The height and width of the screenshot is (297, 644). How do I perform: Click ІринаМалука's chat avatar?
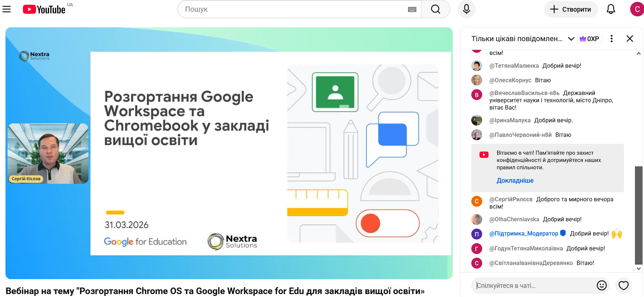(x=477, y=120)
